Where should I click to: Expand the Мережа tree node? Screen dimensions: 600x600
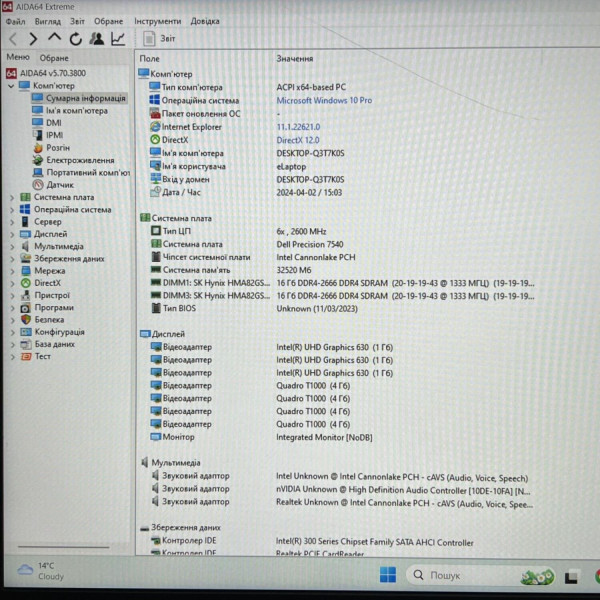tap(12, 271)
